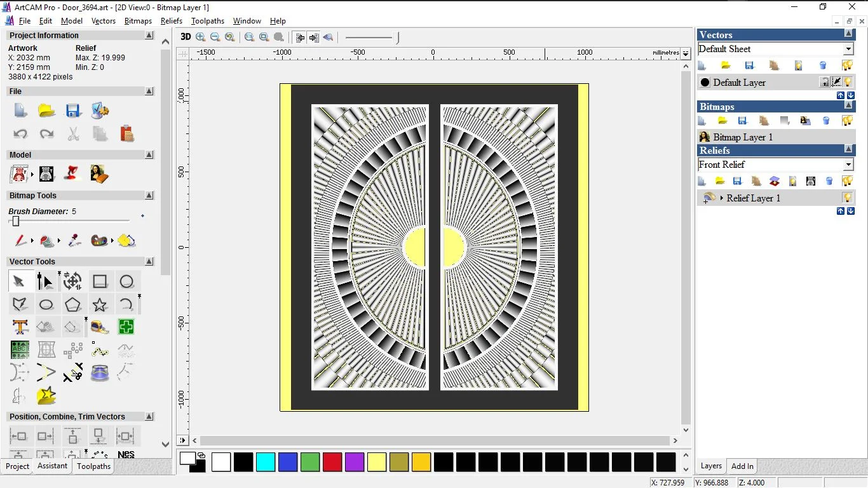Activate the Create Vector Text tool
Screen dimensions: 868x488
tap(20, 327)
